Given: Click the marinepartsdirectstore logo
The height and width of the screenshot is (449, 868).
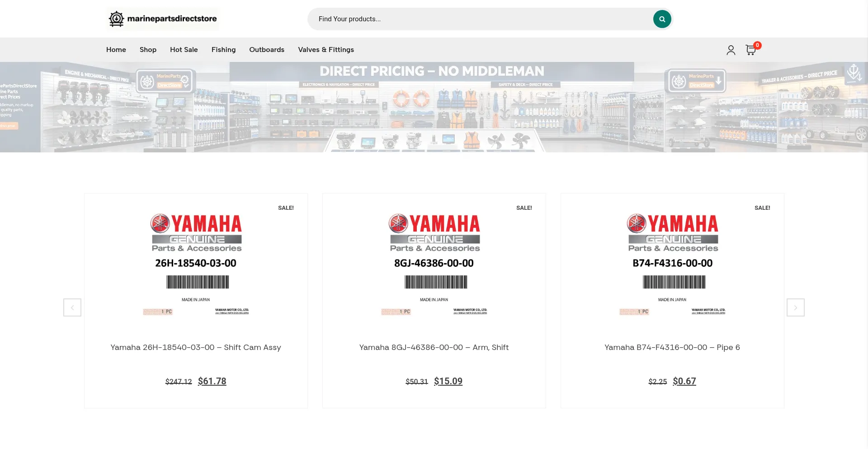Looking at the screenshot, I should (163, 19).
